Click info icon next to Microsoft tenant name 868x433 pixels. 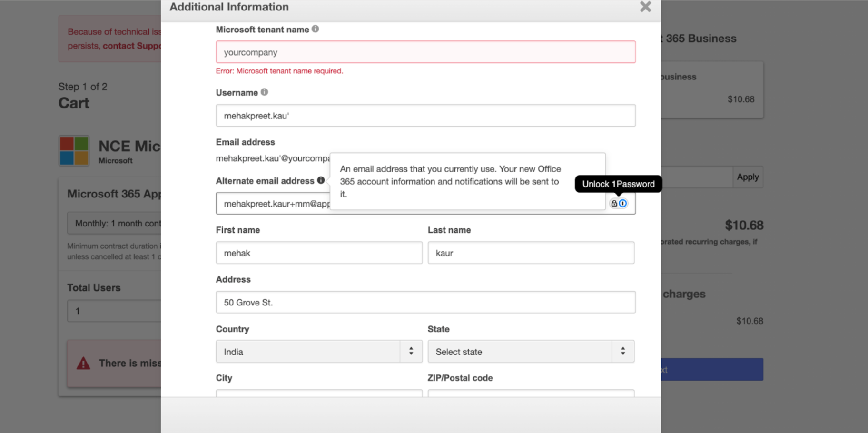tap(316, 29)
